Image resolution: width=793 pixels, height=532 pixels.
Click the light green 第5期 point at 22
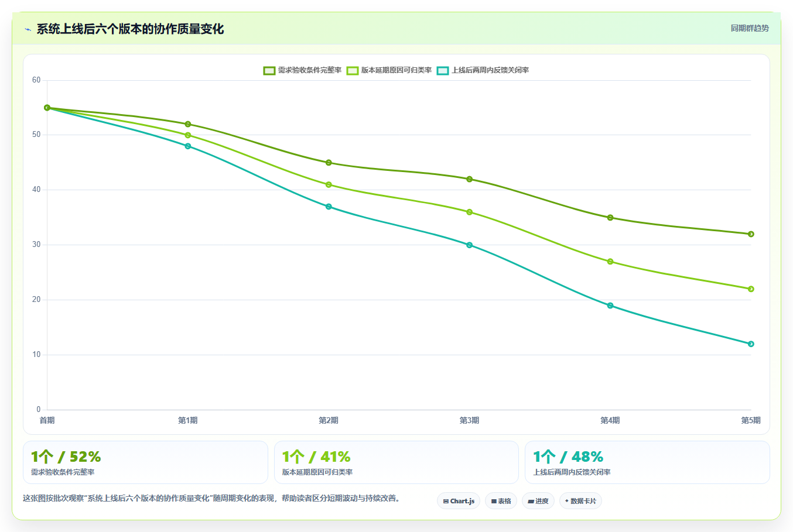(x=751, y=289)
